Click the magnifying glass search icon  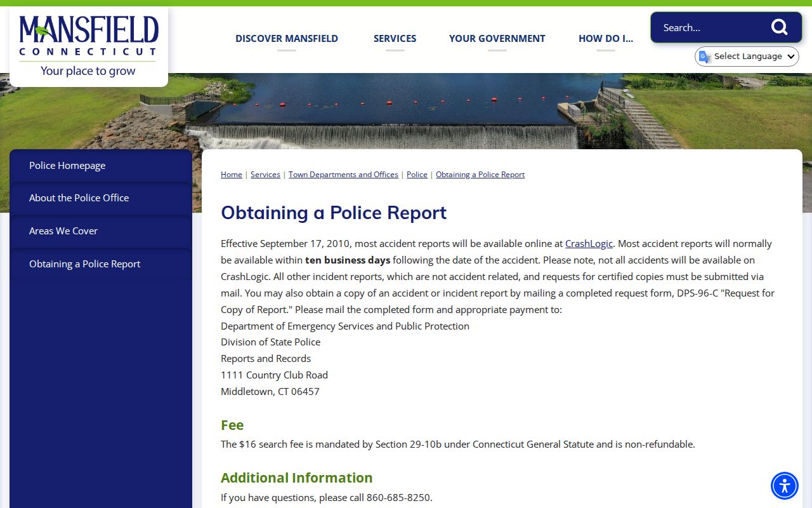click(x=779, y=27)
